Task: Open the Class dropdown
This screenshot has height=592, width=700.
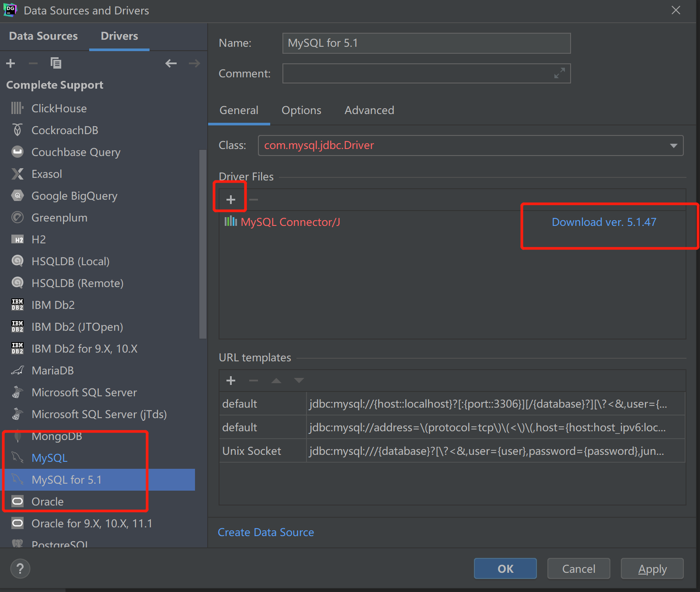Action: pos(673,145)
